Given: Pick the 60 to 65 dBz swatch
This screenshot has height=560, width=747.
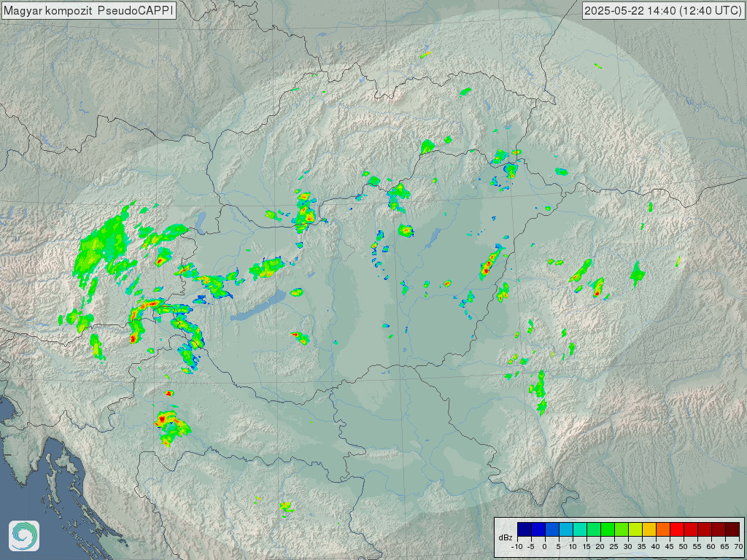Looking at the screenshot, I should click(718, 529).
